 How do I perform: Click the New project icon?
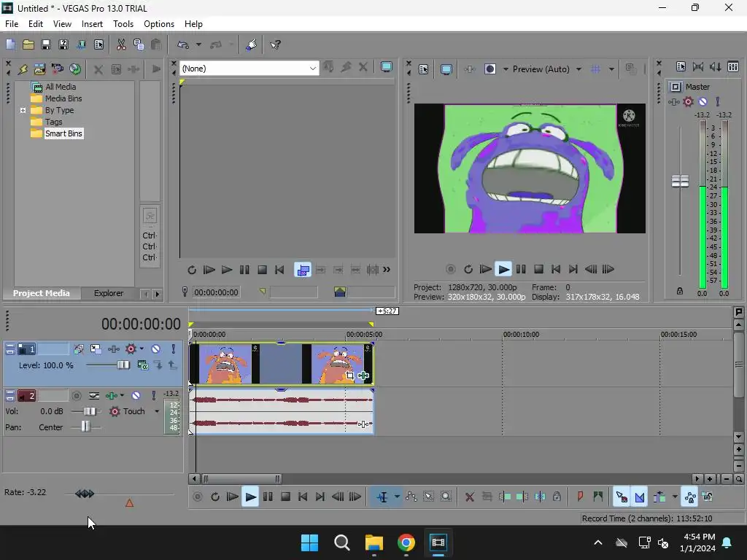(10, 44)
